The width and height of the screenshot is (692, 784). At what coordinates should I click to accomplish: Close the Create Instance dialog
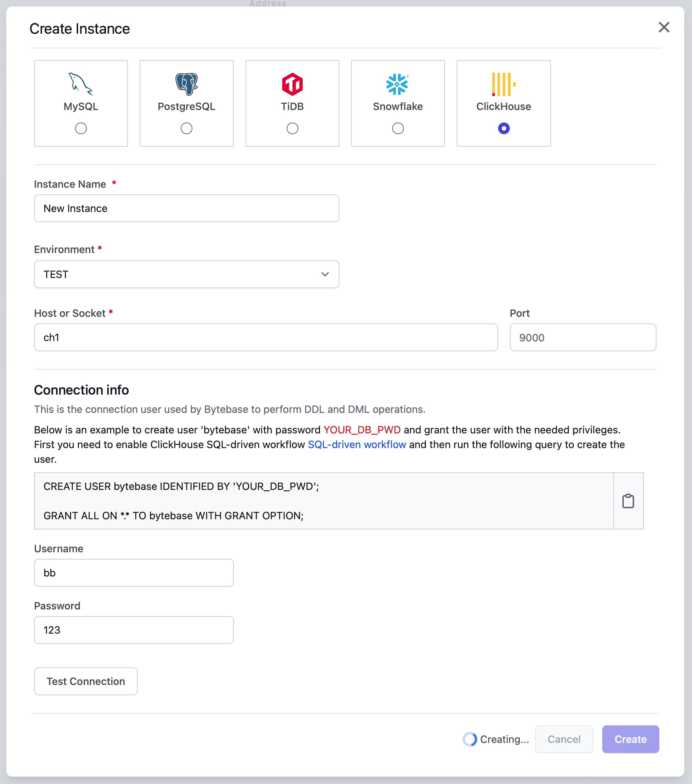click(664, 27)
